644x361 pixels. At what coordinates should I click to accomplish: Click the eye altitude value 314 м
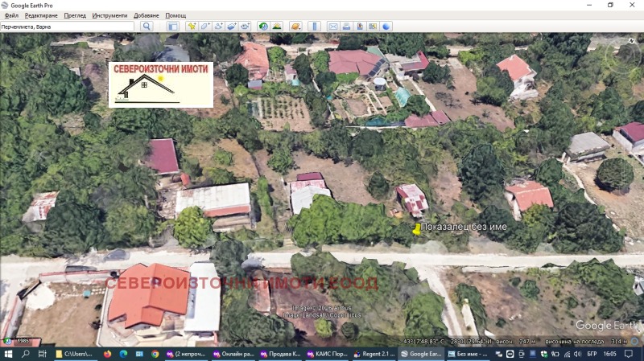pos(619,342)
